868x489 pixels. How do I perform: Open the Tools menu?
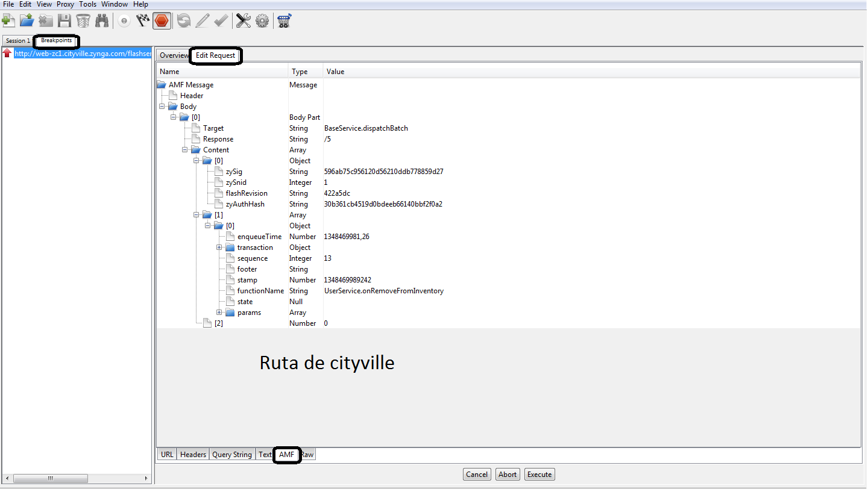[x=88, y=4]
